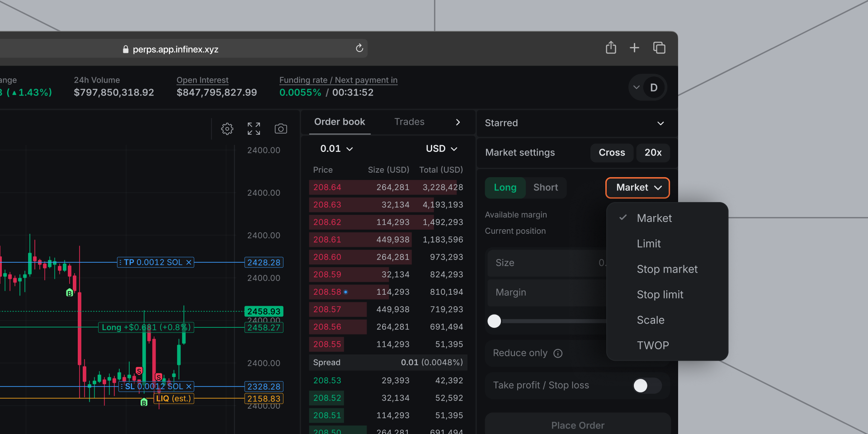Show browser tab overview
The height and width of the screenshot is (434, 868).
point(659,47)
